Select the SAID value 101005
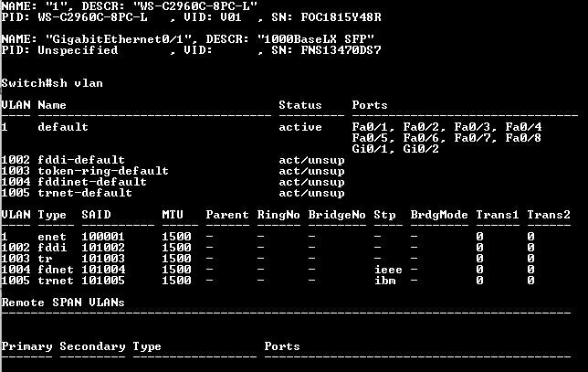Screen dimensions: 588x372 coord(103,281)
